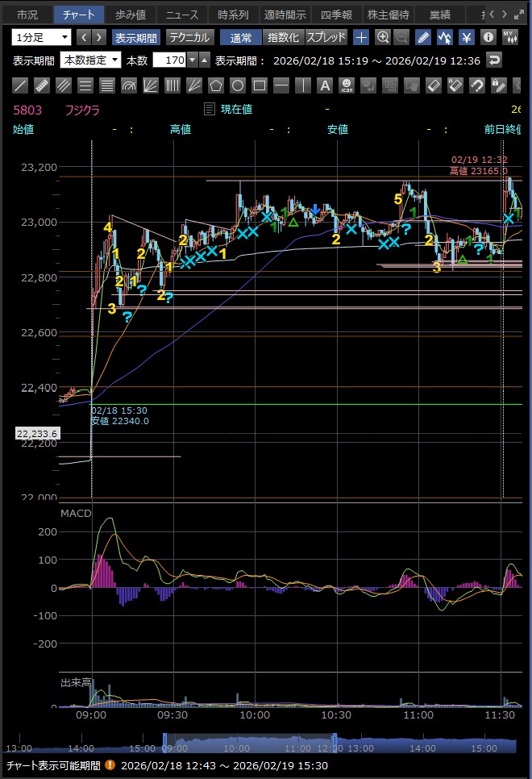Open the 四季報 tab
This screenshot has width=532, height=779.
[335, 15]
